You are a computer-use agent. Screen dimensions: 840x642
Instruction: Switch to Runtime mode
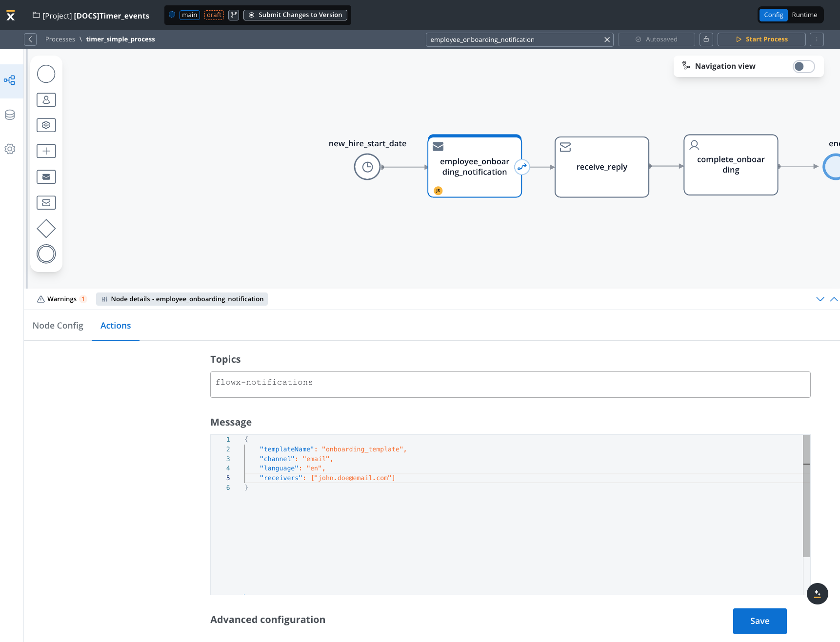click(804, 15)
